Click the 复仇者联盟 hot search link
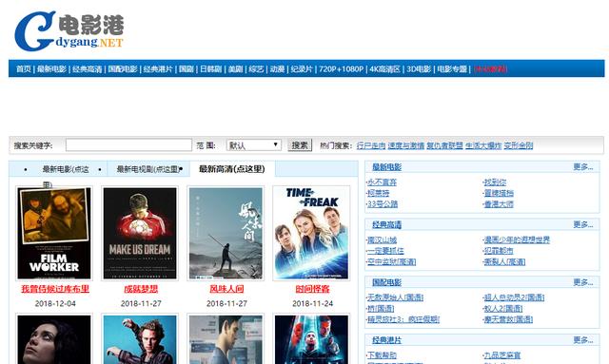 pyautogui.click(x=444, y=145)
